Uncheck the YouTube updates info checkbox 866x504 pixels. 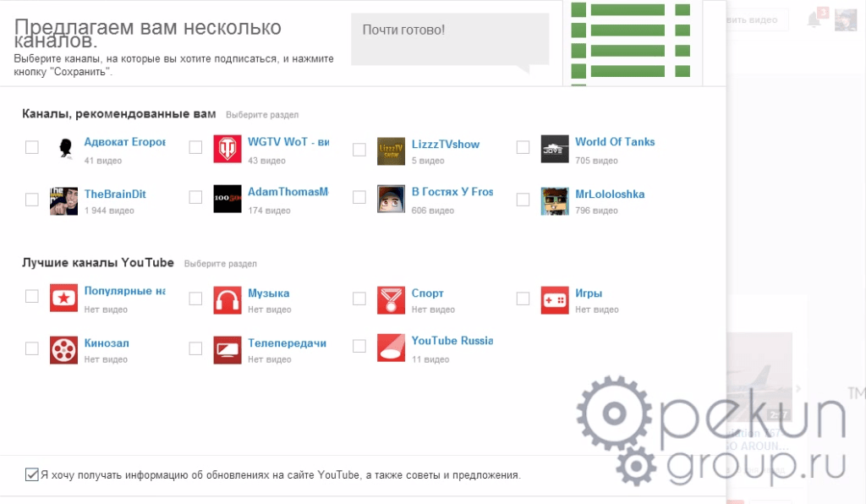(32, 474)
